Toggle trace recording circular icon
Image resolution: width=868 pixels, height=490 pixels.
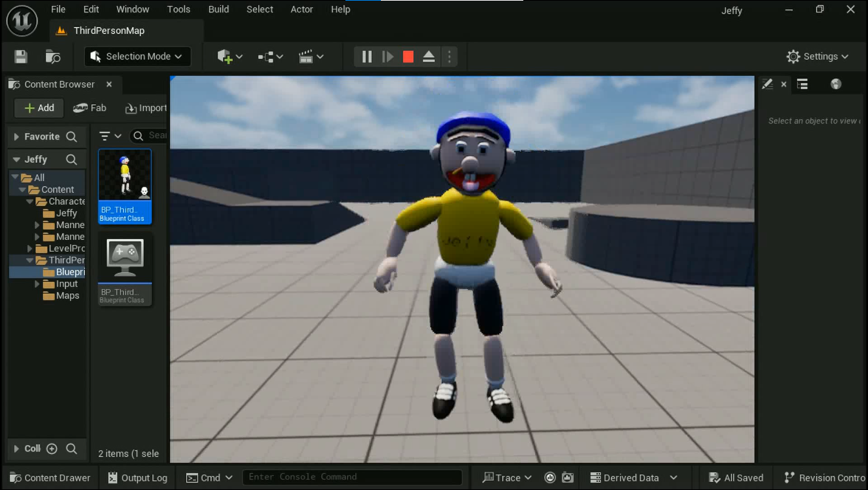coord(550,477)
